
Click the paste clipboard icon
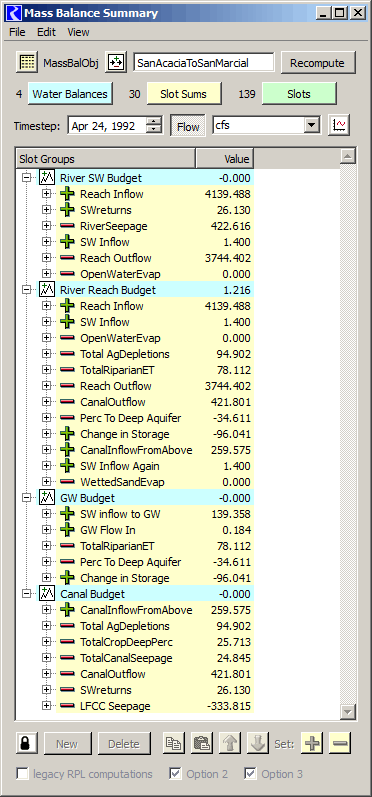coord(202,743)
